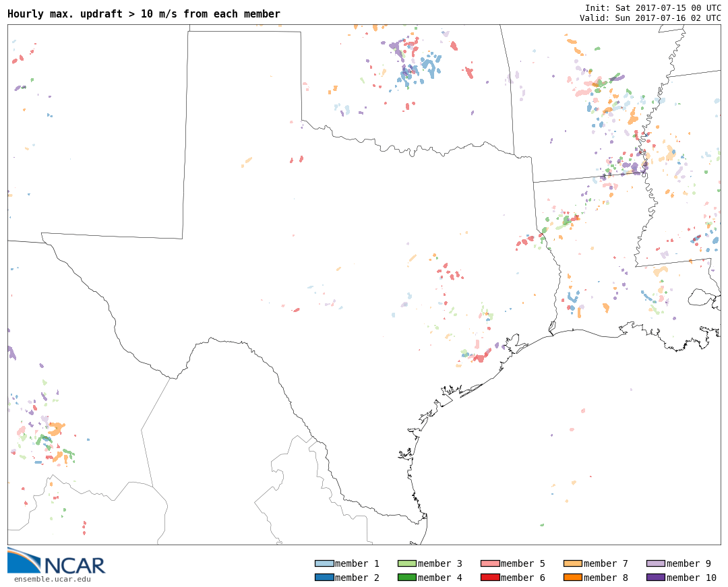Click the 'member 2' legend label
This screenshot has height=587, width=728.
pyautogui.click(x=357, y=578)
